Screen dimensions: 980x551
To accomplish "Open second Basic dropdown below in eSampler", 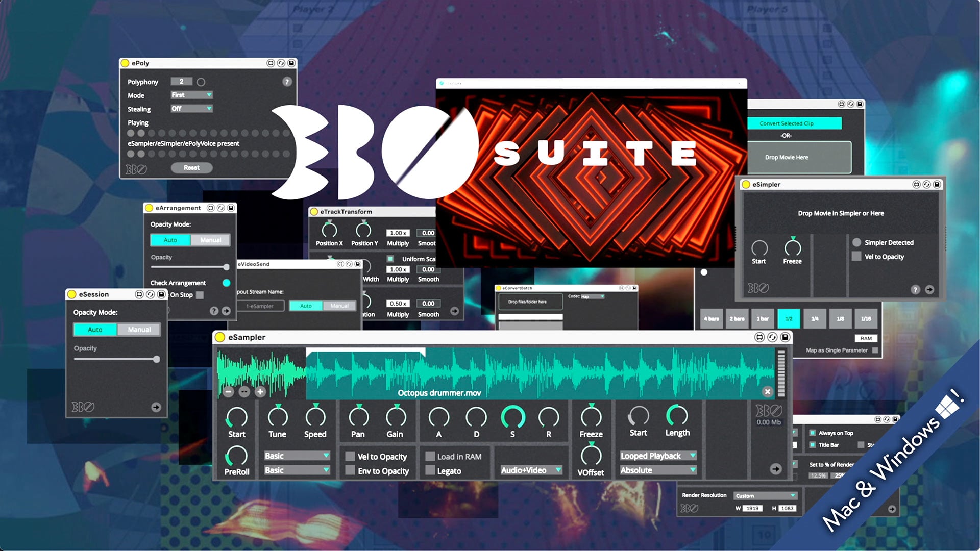I will point(297,470).
